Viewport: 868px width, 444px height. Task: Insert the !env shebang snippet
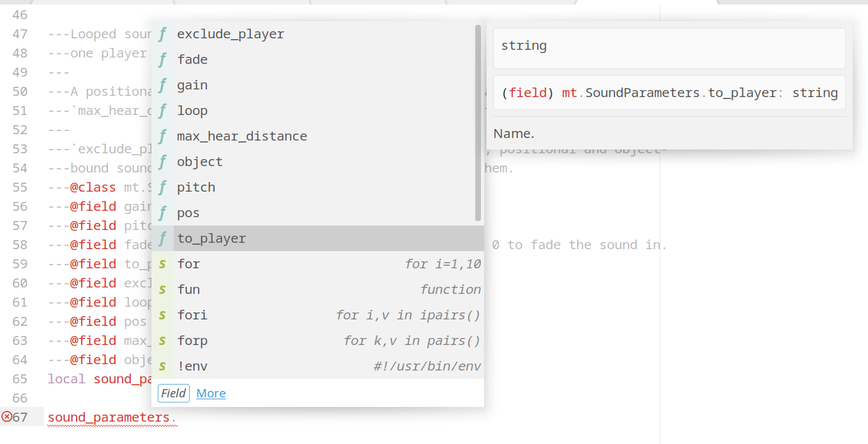317,366
